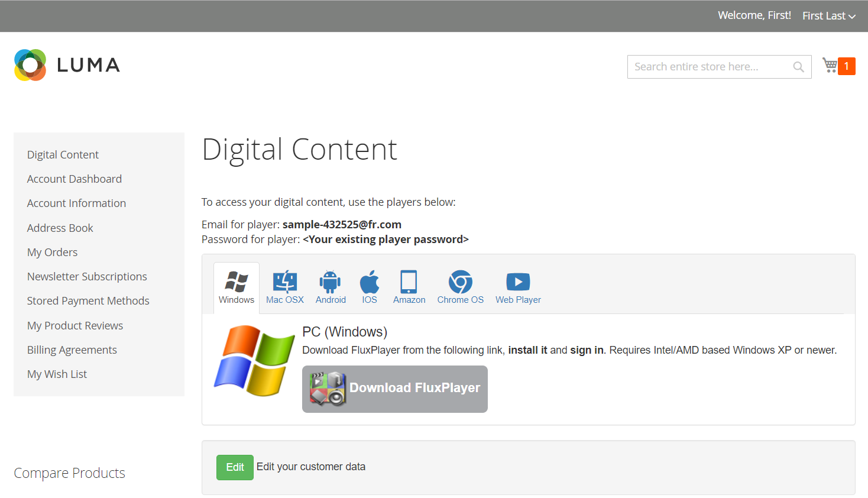Image resolution: width=868 pixels, height=498 pixels.
Task: Expand the First Last account dropdown
Action: point(828,16)
